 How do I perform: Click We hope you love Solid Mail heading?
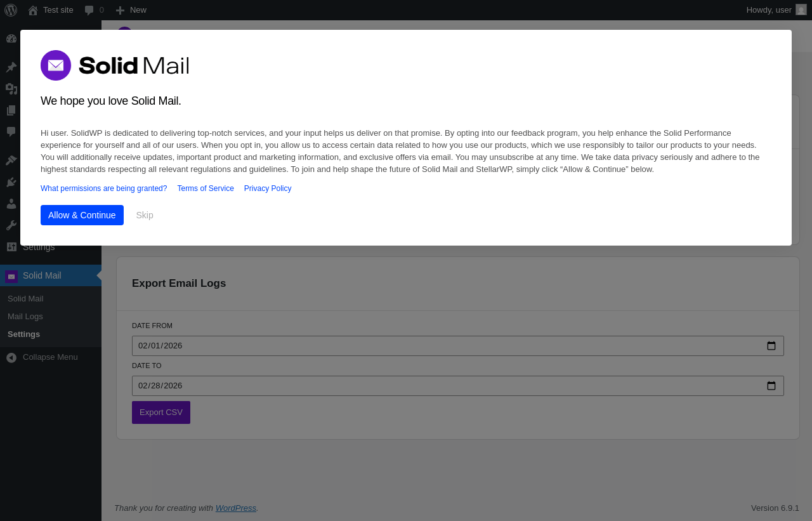coord(111,101)
